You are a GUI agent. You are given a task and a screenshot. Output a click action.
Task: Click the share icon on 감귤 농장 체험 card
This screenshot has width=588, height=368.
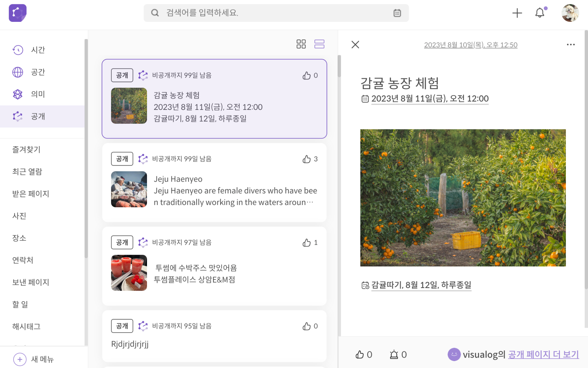pos(143,75)
